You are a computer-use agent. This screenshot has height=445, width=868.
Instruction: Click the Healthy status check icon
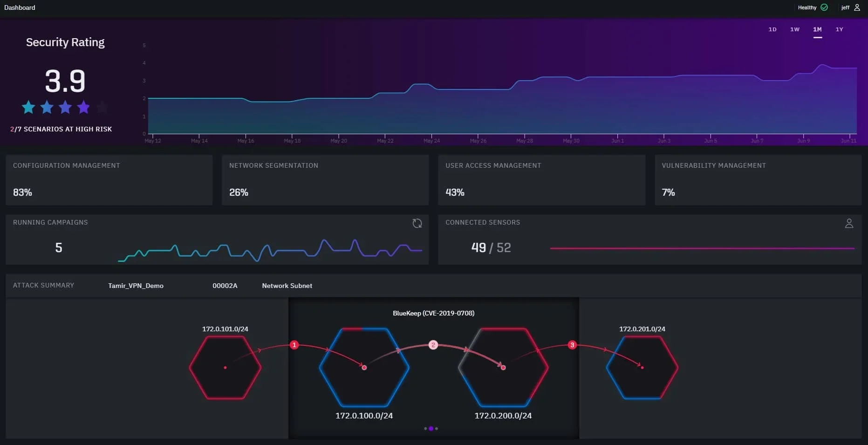coord(824,7)
